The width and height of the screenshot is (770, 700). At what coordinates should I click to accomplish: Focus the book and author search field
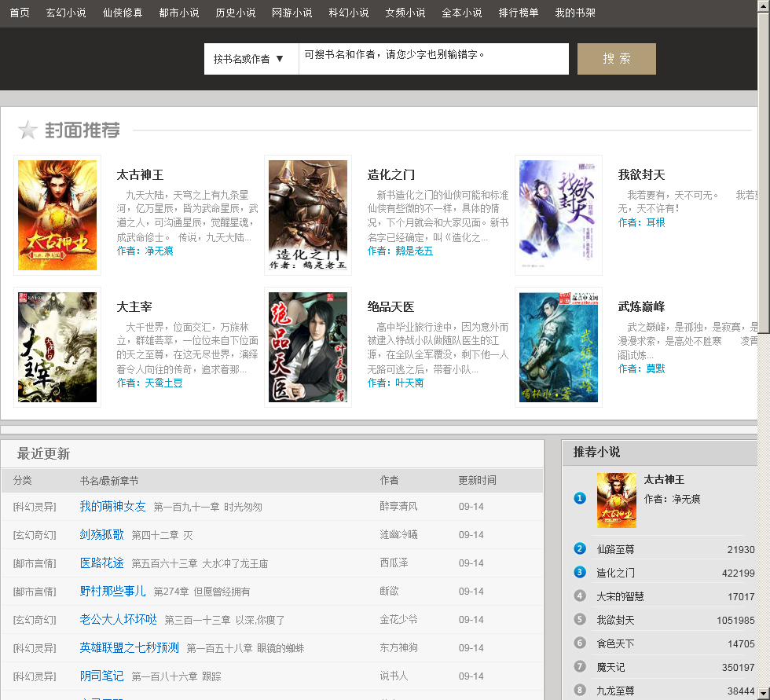pos(434,59)
